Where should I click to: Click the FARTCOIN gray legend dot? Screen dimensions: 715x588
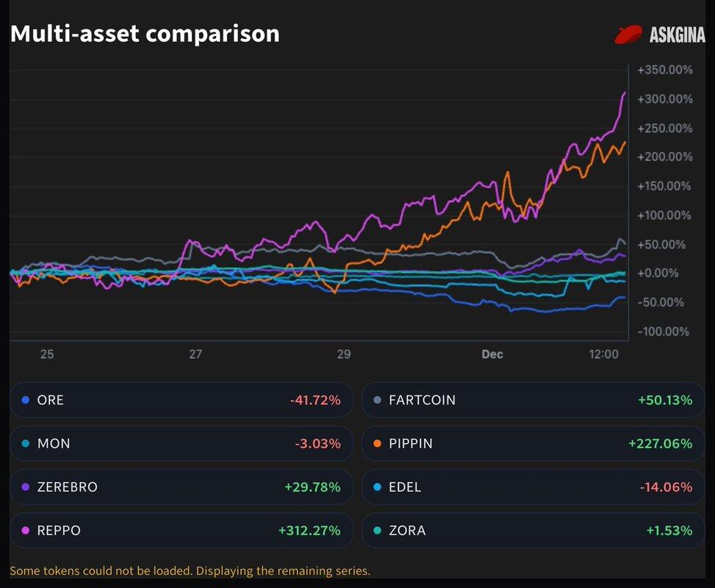378,401
